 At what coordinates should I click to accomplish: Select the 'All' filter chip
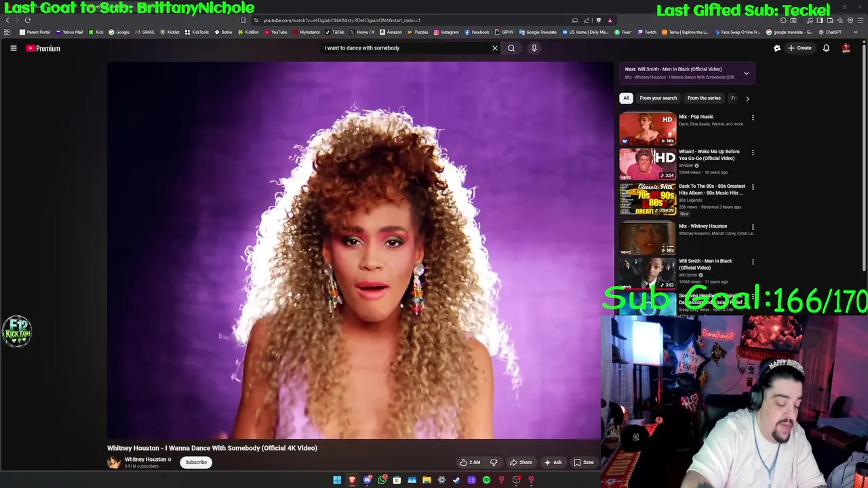click(626, 98)
